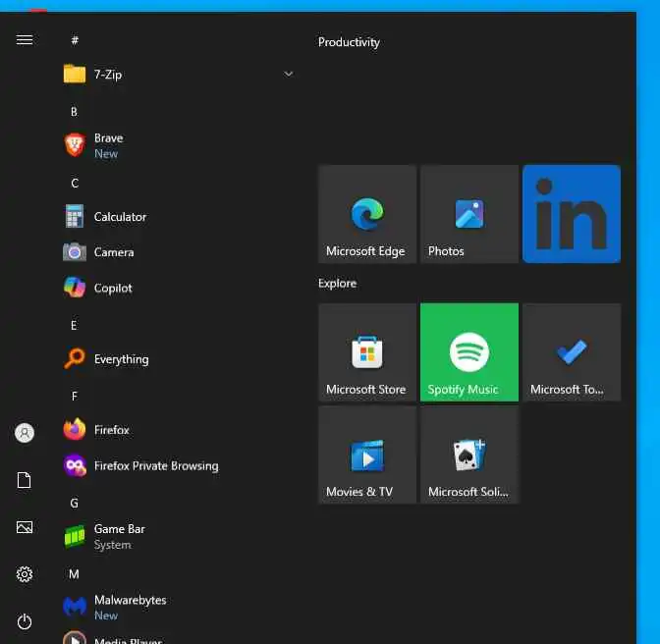This screenshot has height=644, width=660.
Task: Open Firefox Private Browsing
Action: pos(179,465)
